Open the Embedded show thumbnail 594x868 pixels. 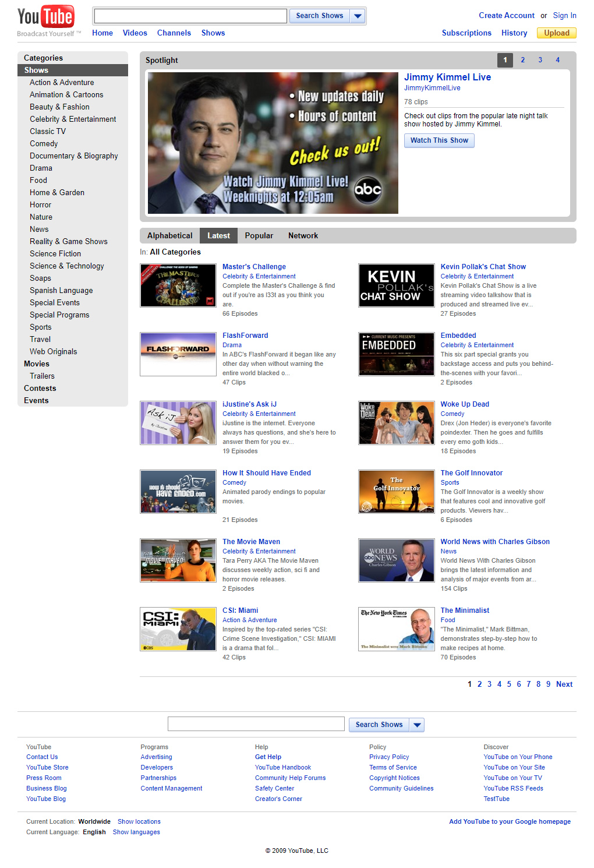(x=397, y=354)
